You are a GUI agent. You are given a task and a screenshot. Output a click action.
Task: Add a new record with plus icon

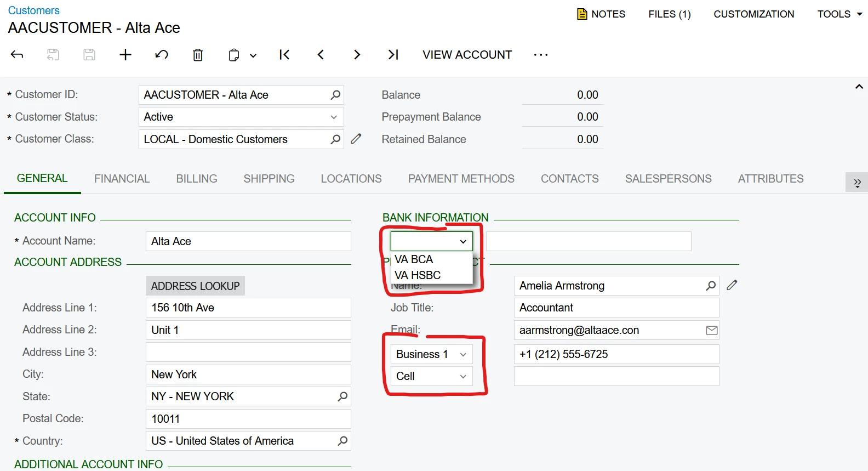point(125,54)
